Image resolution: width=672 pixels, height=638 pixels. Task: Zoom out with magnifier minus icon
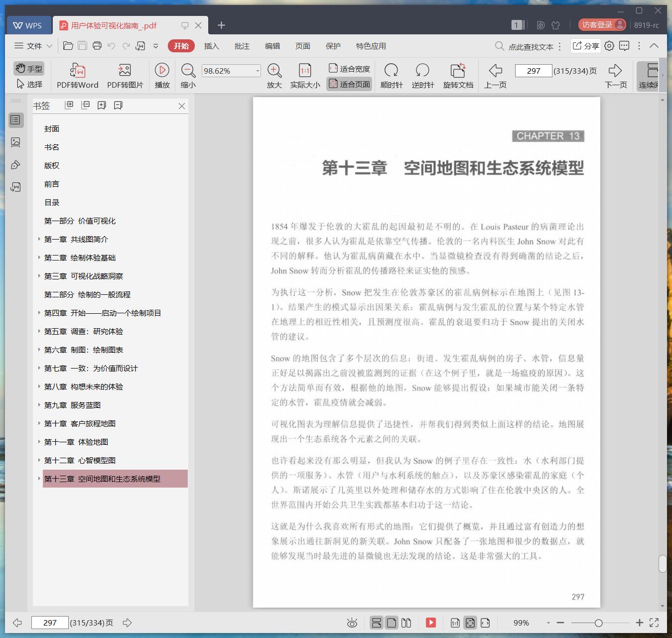click(x=188, y=76)
